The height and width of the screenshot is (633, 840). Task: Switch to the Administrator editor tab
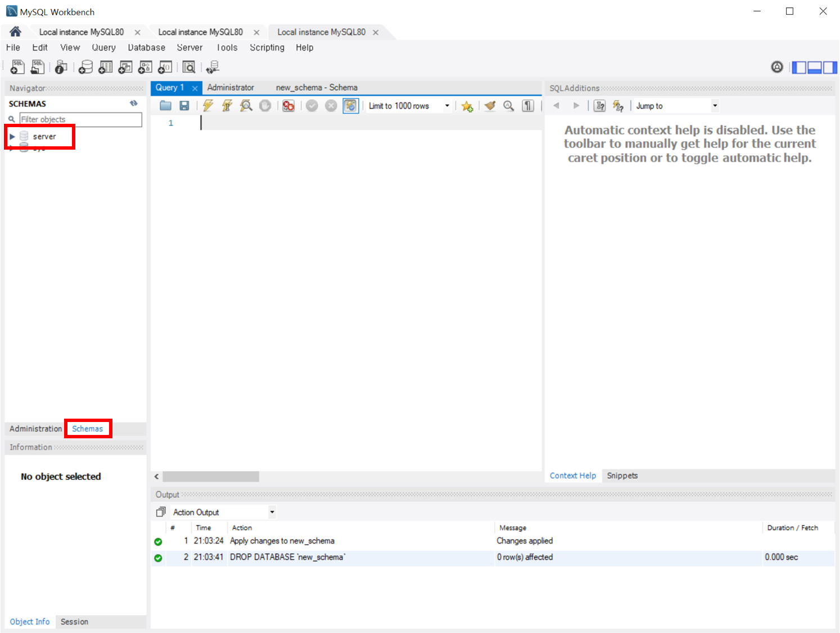231,88
